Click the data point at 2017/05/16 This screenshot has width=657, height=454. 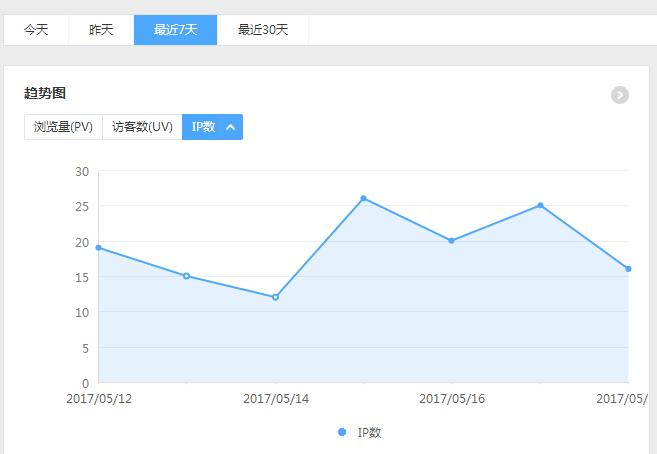(x=451, y=241)
